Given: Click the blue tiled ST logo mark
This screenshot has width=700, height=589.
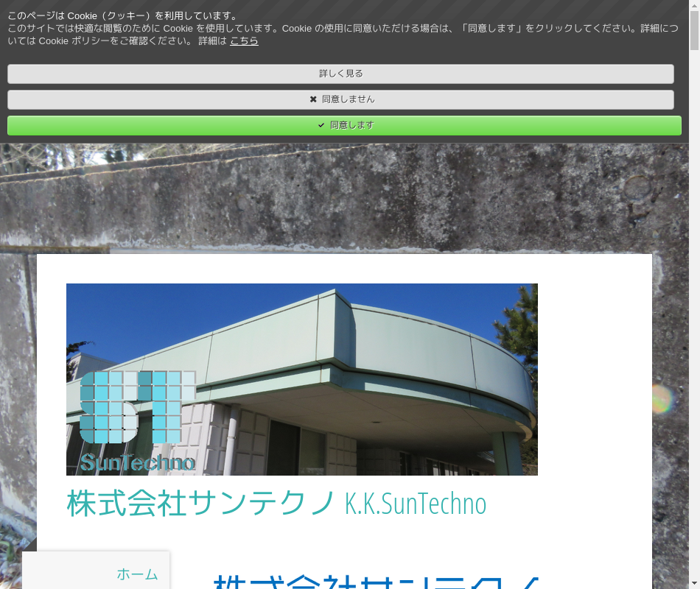Looking at the screenshot, I should [137, 407].
